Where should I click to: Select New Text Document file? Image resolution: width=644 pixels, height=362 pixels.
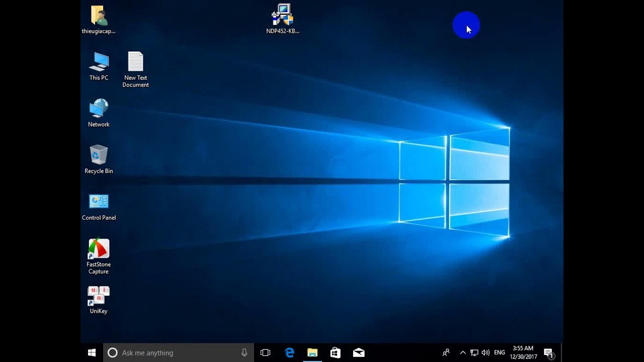click(x=135, y=69)
